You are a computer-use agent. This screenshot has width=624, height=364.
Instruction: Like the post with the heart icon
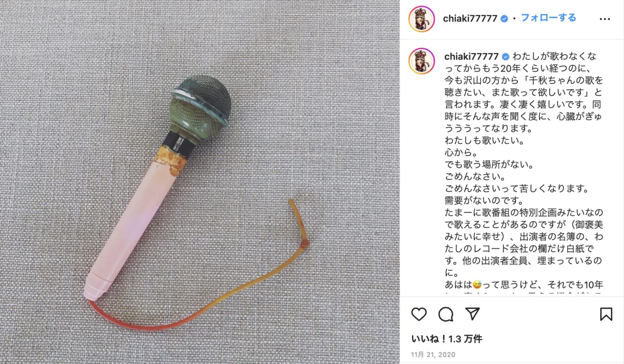point(419,314)
